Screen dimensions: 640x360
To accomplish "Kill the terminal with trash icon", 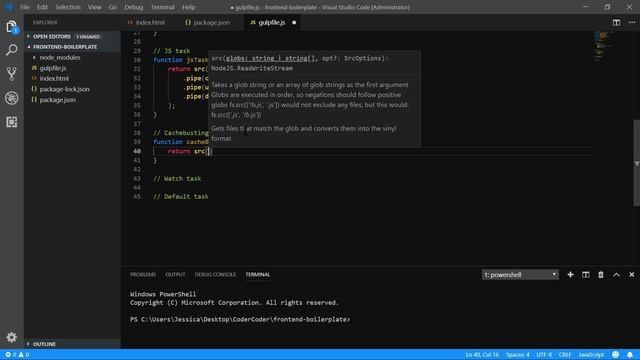I will [x=601, y=275].
